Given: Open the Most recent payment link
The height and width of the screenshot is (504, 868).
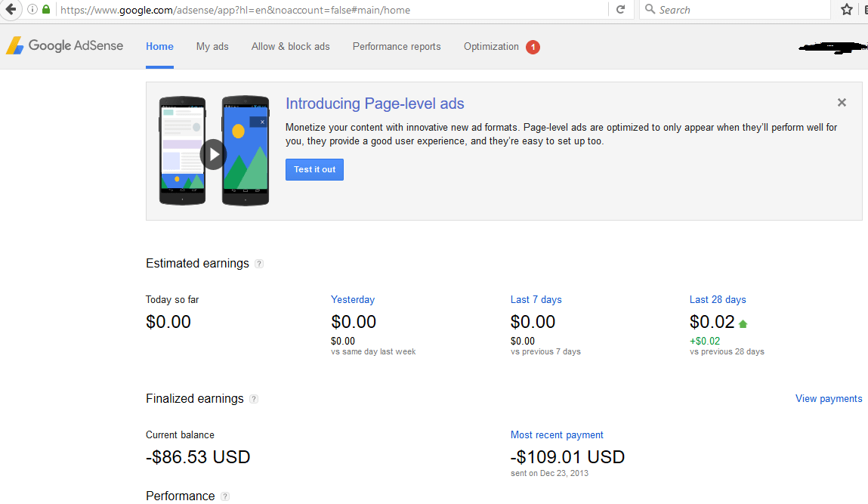Looking at the screenshot, I should point(557,434).
